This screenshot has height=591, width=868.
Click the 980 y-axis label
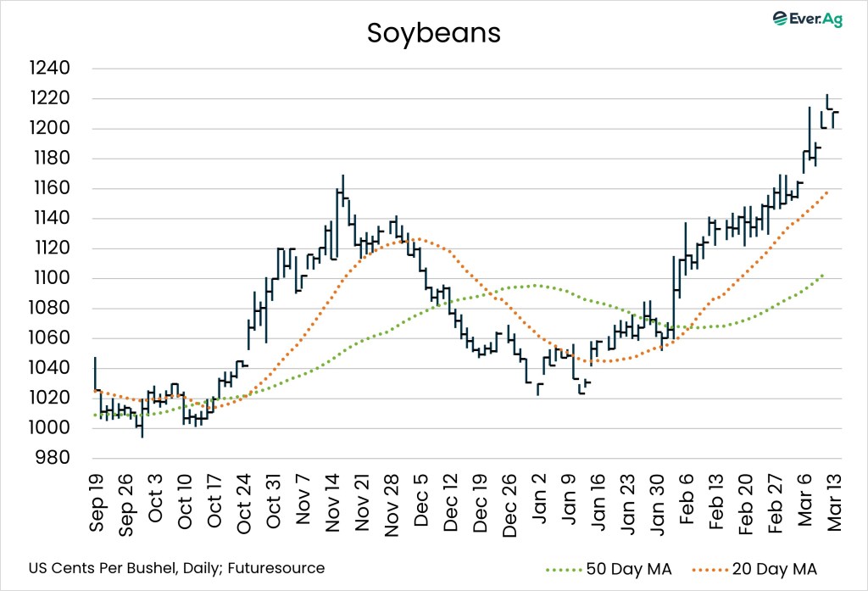click(56, 459)
